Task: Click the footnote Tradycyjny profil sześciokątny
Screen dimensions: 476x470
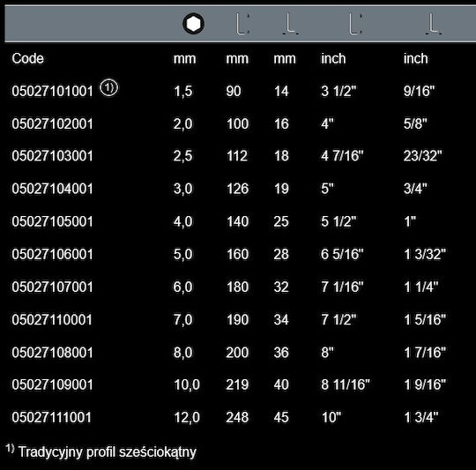Action: coord(108,451)
